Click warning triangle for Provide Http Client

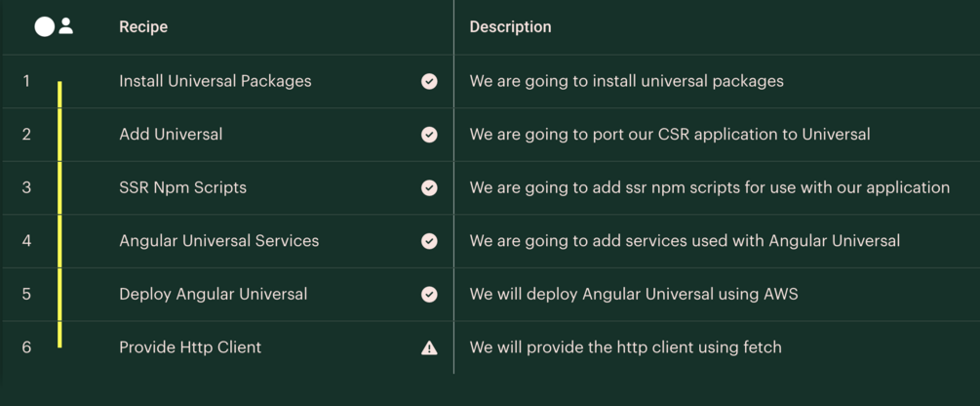coord(429,347)
